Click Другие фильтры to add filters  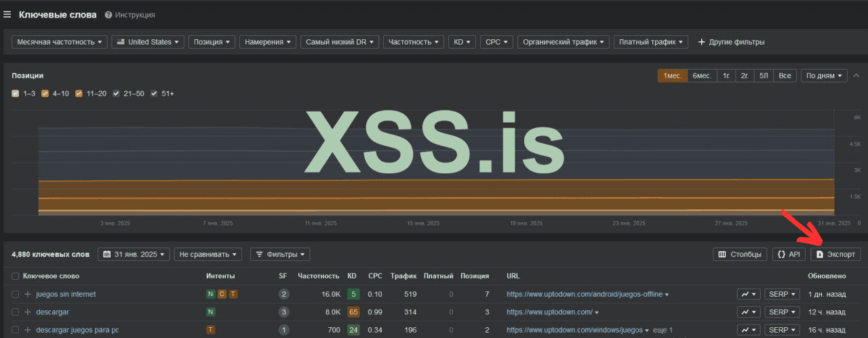[731, 42]
